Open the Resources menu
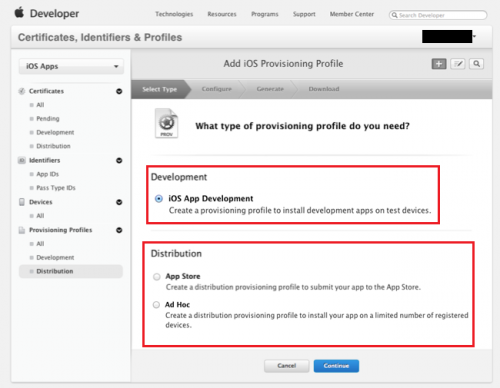The image size is (500, 388). pos(222,14)
